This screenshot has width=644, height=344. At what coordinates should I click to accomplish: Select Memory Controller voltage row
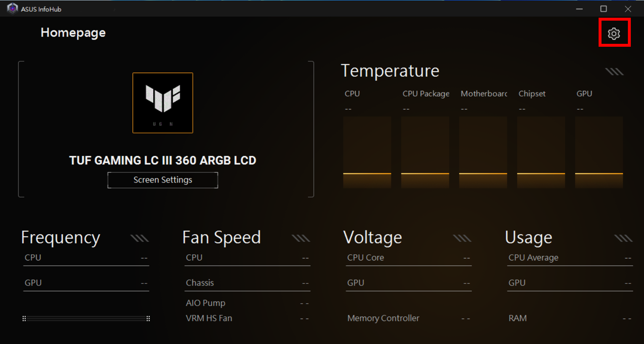[409, 318]
